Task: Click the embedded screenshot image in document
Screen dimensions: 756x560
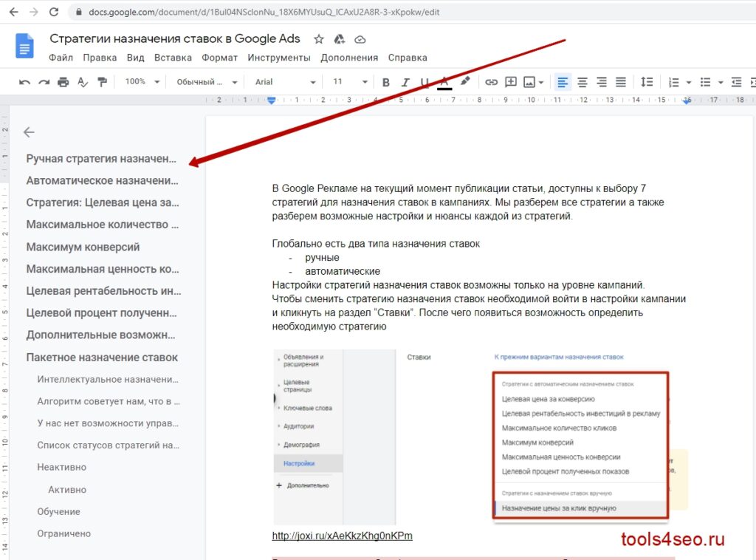Action: [480, 436]
